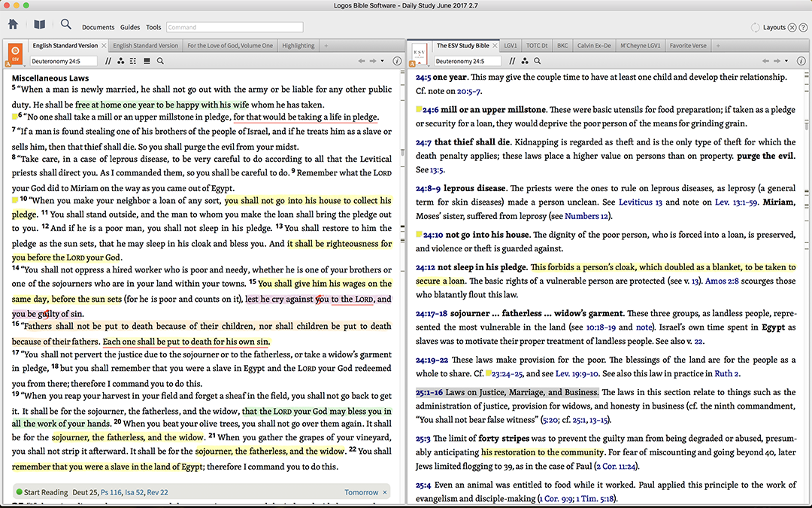Click the yellow note marker beside 24:6
Viewport: 812px width, 508px height.
pos(419,109)
